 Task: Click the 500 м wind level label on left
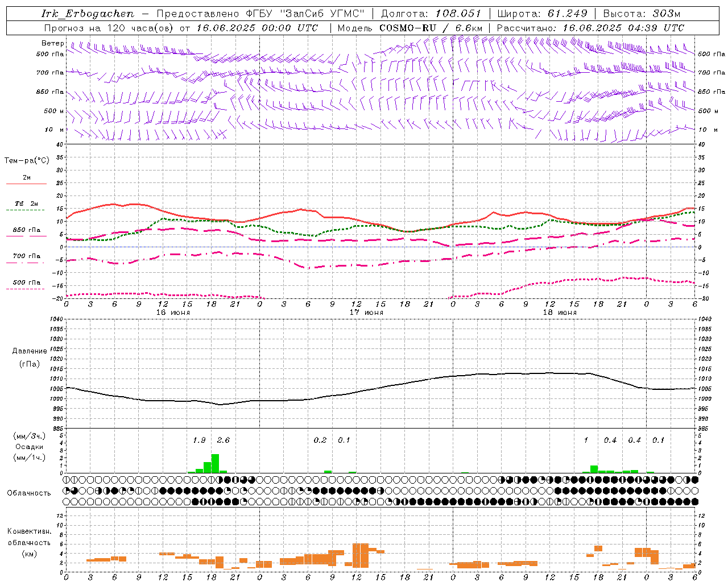tap(55, 111)
